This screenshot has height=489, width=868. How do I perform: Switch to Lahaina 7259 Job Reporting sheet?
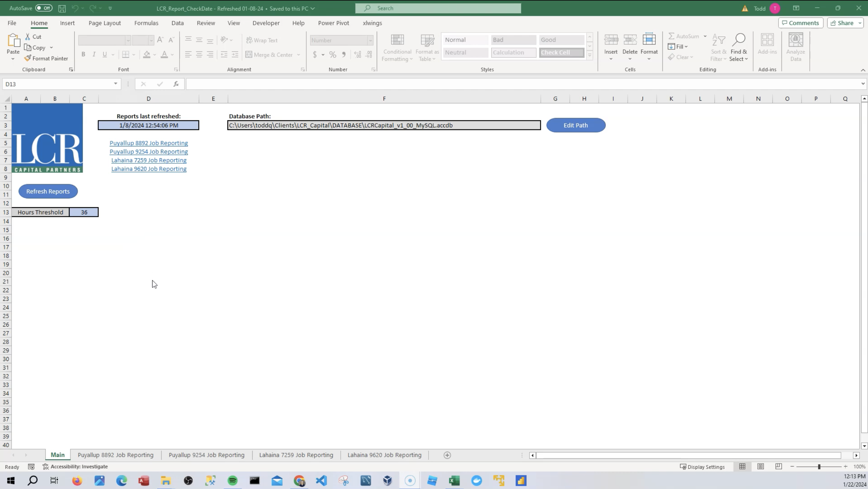point(296,455)
